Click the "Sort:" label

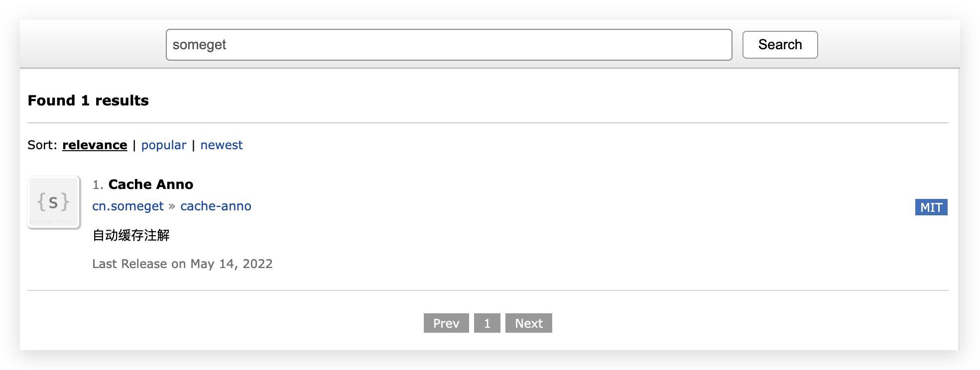click(42, 145)
